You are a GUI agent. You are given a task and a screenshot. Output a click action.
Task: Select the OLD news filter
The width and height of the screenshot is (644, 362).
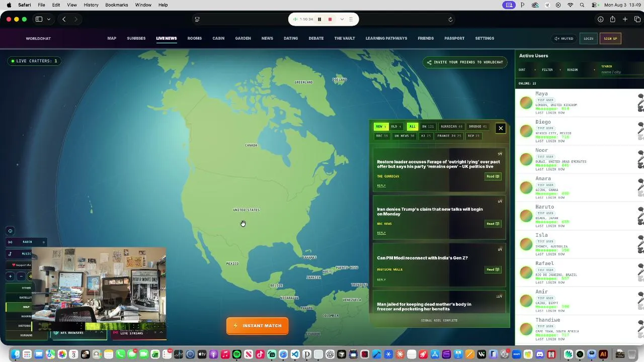396,127
